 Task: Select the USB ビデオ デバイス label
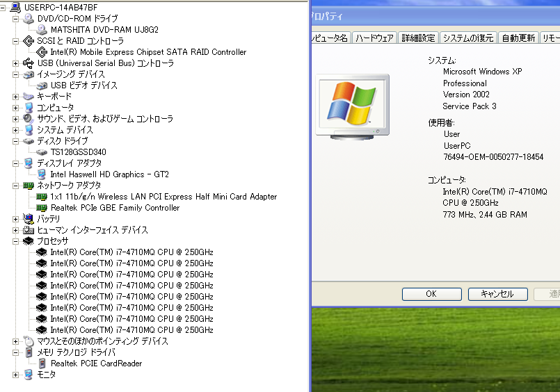click(83, 85)
